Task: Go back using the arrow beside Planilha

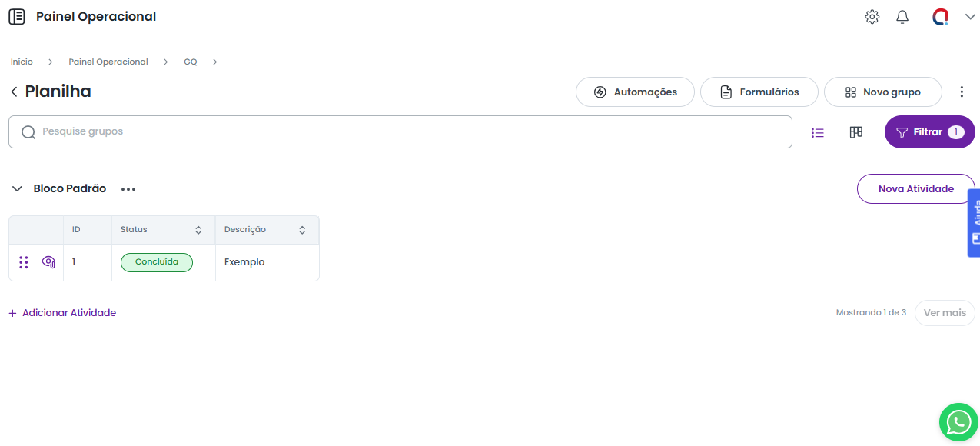Action: coord(14,92)
